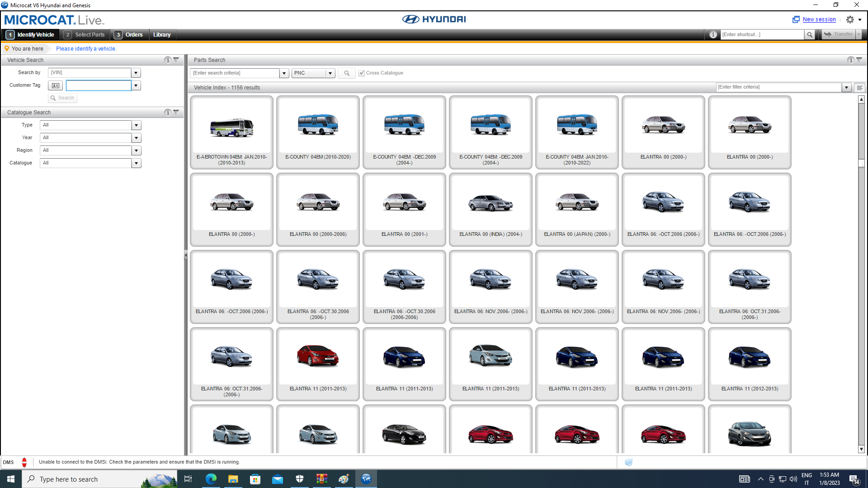This screenshot has width=868, height=488.
Task: Switch to the Identify Vehicle tab
Action: point(31,35)
